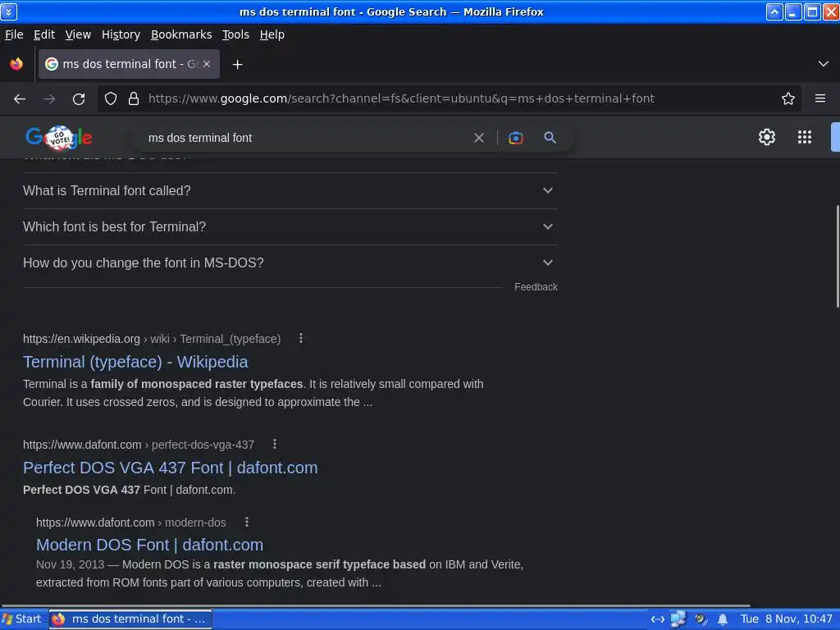Click the horizontal scrollbar at page bottom
The height and width of the screenshot is (630, 840).
(x=375, y=606)
